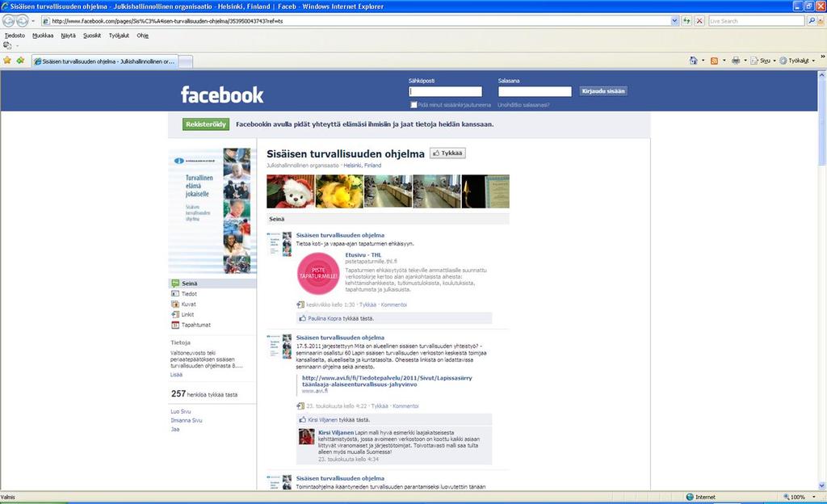827x504 pixels.
Task: Open the Favorites Center star icon
Action: click(7, 61)
